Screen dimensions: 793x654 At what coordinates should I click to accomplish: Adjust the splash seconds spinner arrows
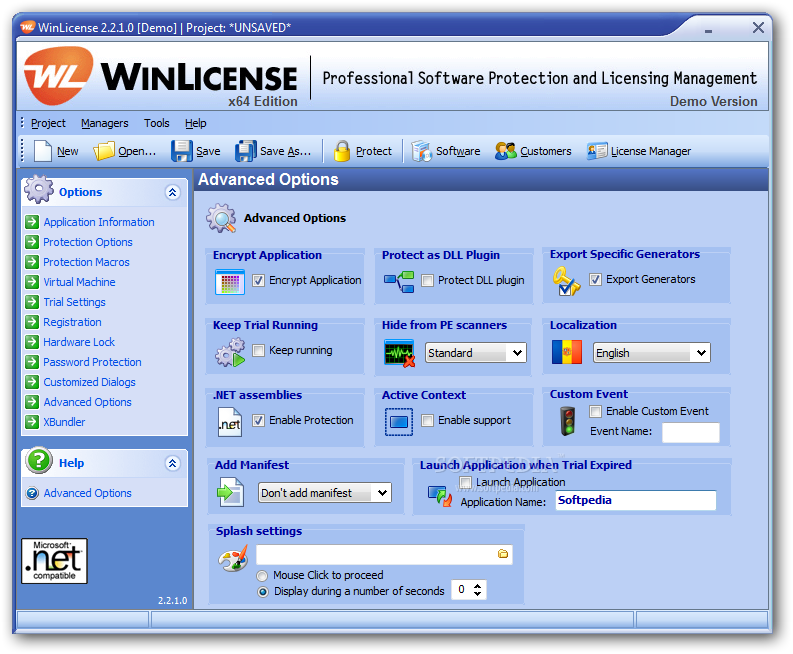[477, 590]
